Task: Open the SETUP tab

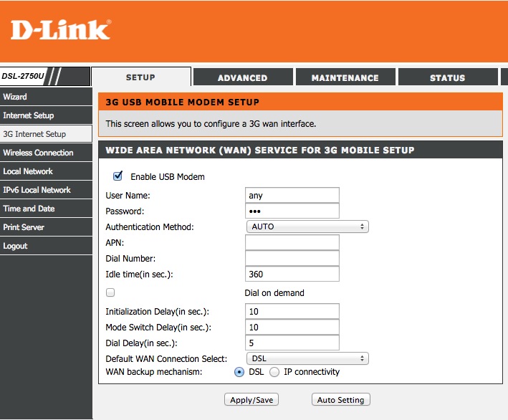Action: pyautogui.click(x=141, y=77)
